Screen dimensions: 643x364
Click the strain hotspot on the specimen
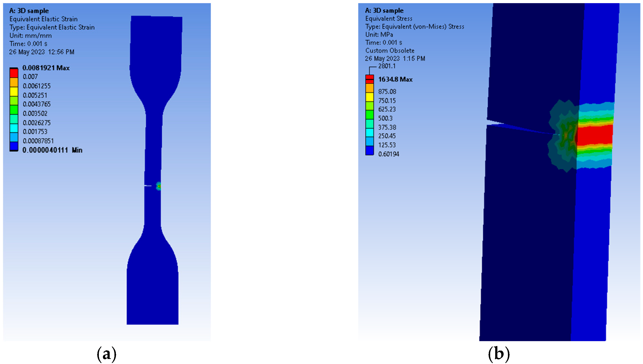click(x=159, y=186)
